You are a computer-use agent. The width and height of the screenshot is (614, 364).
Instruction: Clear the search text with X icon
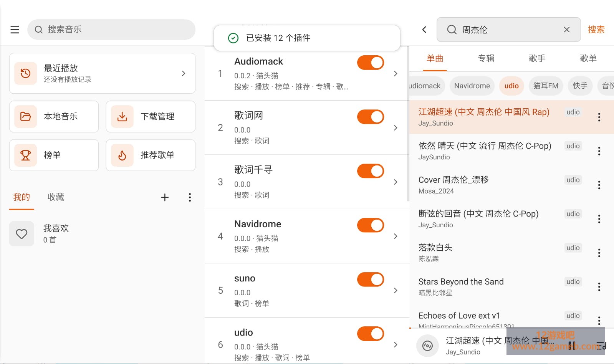pos(567,30)
